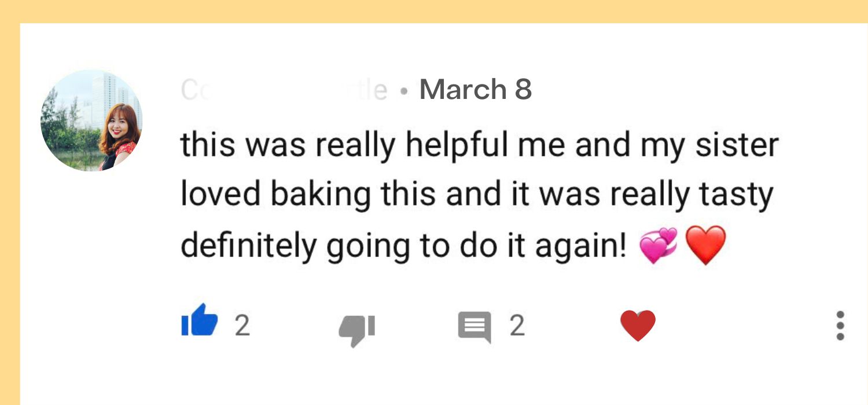Click the word "baking" in the comment
The image size is (868, 405).
point(320,195)
